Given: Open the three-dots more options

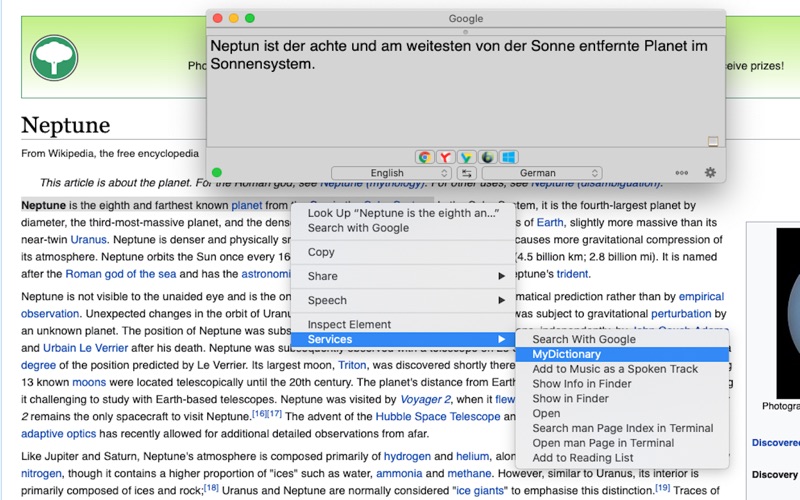Looking at the screenshot, I should pos(681,173).
